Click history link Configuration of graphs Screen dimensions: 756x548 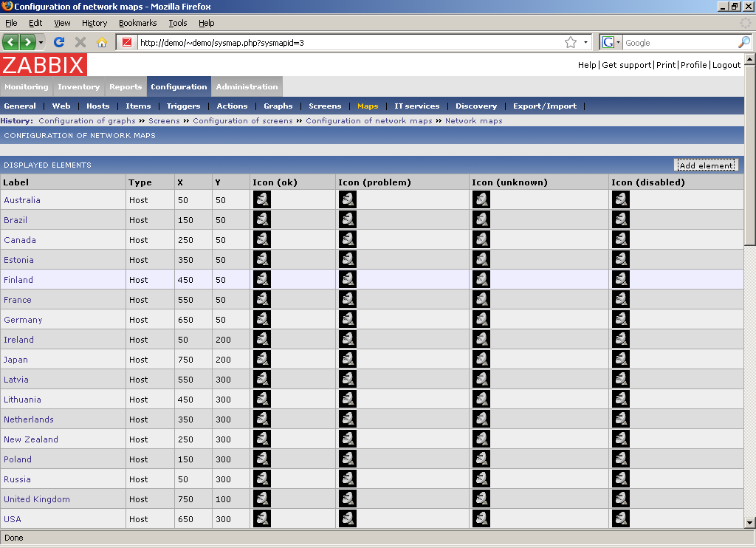87,120
